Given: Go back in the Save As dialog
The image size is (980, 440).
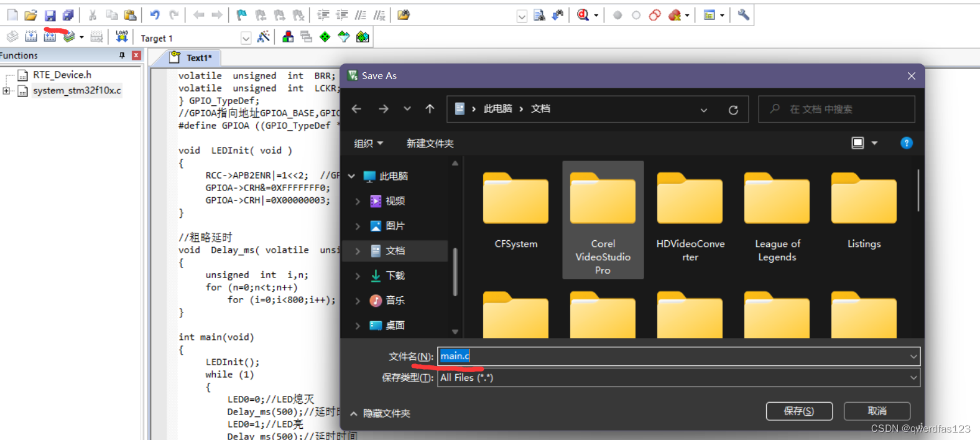Looking at the screenshot, I should [356, 109].
